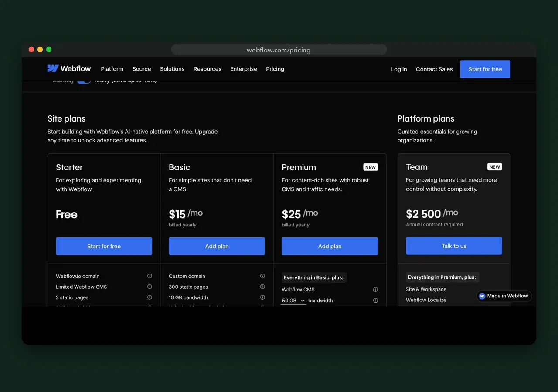Click the Everything in Basic, plus: label
The height and width of the screenshot is (392, 558).
click(313, 277)
